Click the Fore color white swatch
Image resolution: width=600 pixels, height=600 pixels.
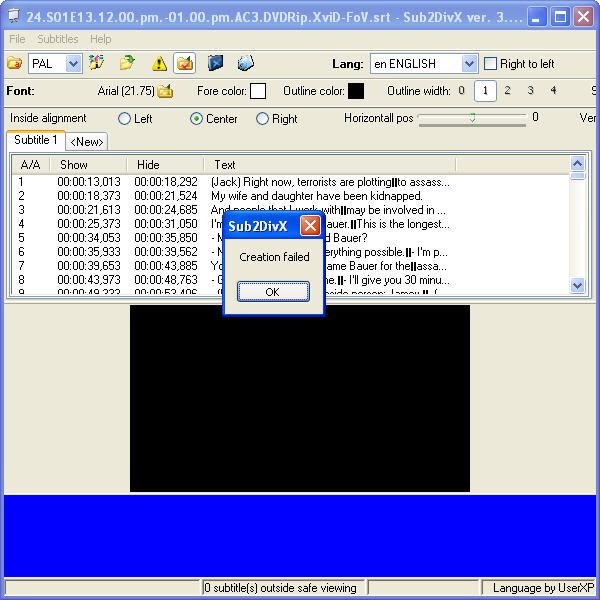coord(258,91)
